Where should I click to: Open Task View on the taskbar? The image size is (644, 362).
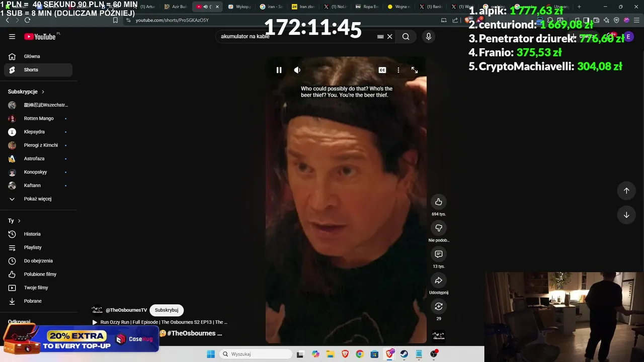pos(300,354)
